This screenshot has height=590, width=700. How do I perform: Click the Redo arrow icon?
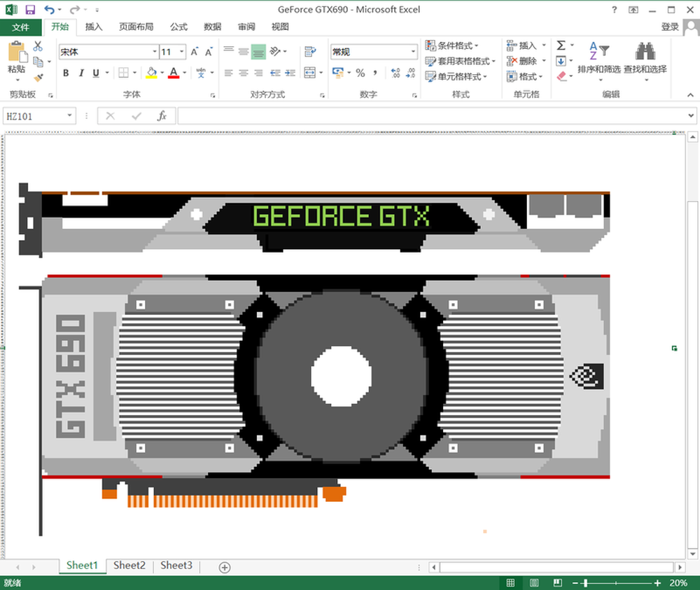tap(75, 9)
